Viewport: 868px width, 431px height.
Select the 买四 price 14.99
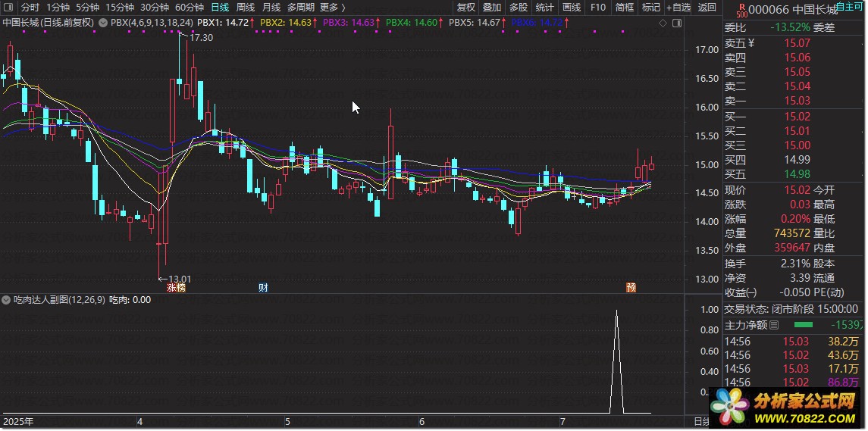(797, 160)
